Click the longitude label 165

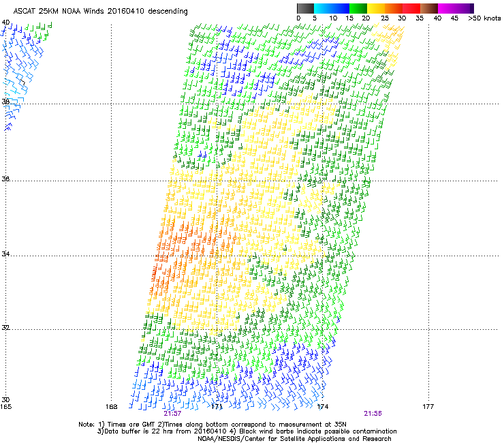5,407
